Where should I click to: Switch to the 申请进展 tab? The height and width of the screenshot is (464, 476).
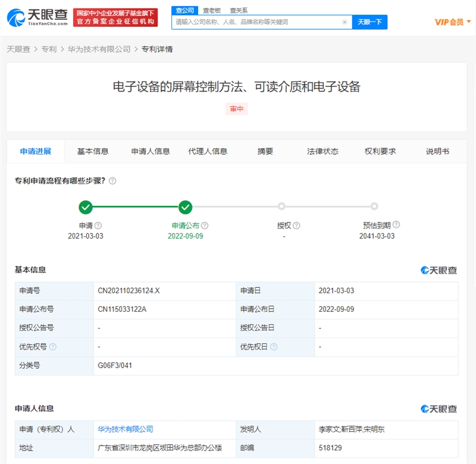[x=36, y=151]
